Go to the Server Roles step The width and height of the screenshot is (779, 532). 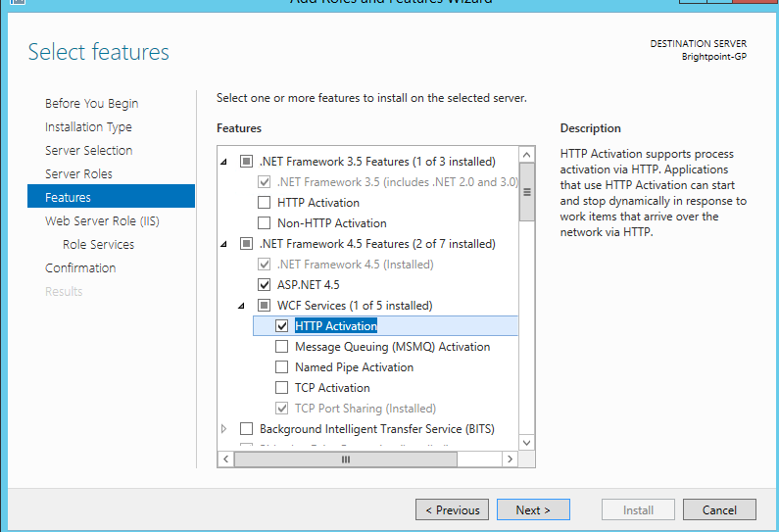[x=78, y=173]
